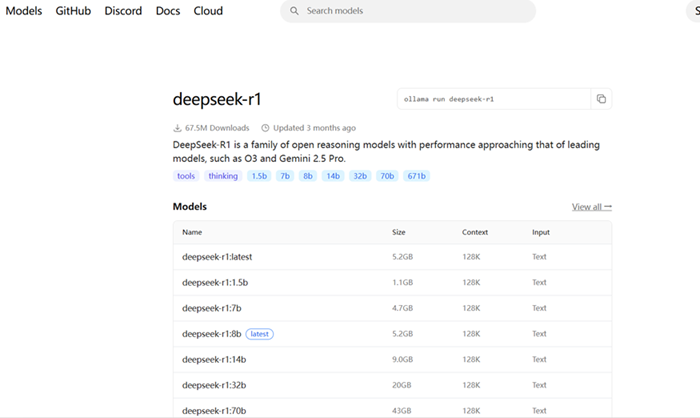The width and height of the screenshot is (700, 418).
Task: Select the tools tag
Action: coord(186,176)
